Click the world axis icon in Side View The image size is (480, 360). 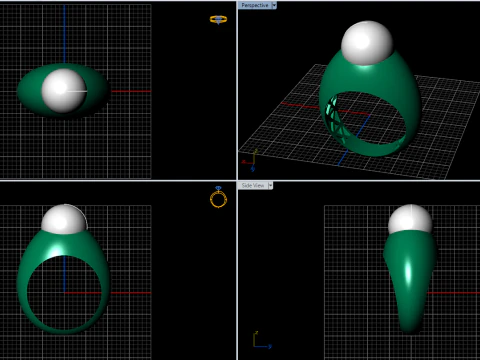pyautogui.click(x=262, y=341)
